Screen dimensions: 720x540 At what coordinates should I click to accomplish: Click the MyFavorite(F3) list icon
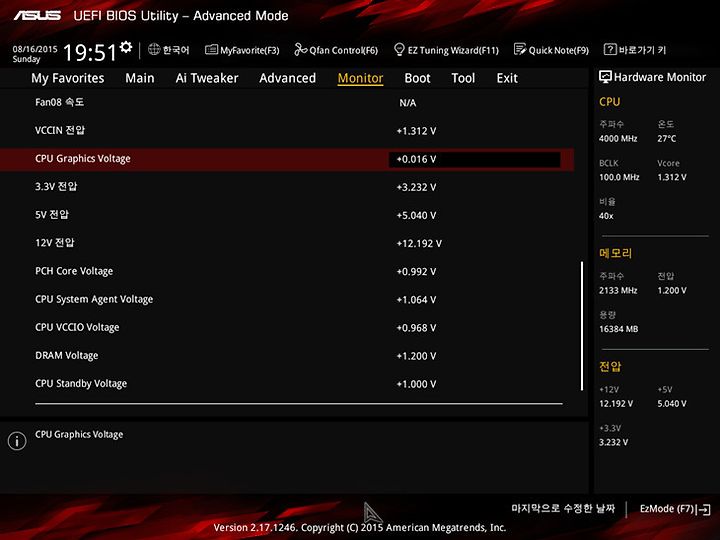click(x=211, y=50)
